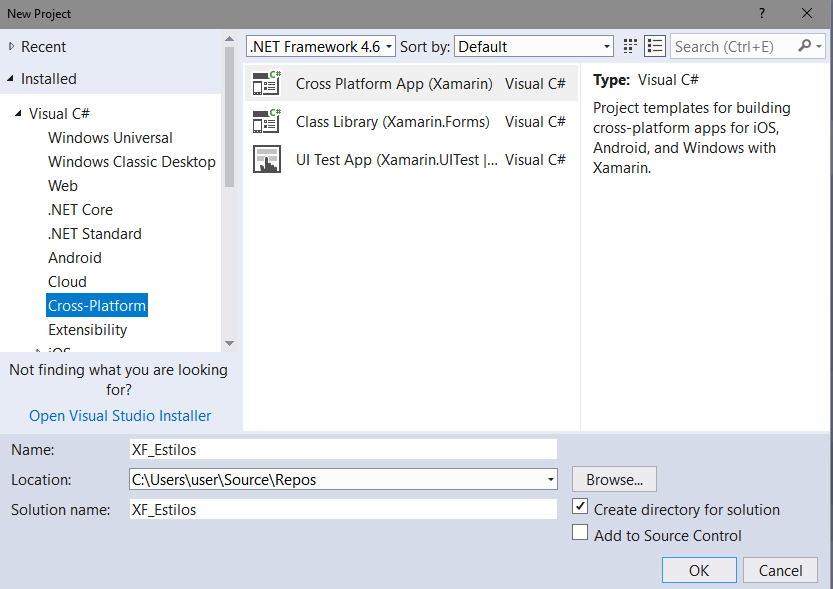Open the help question mark button

tap(762, 13)
